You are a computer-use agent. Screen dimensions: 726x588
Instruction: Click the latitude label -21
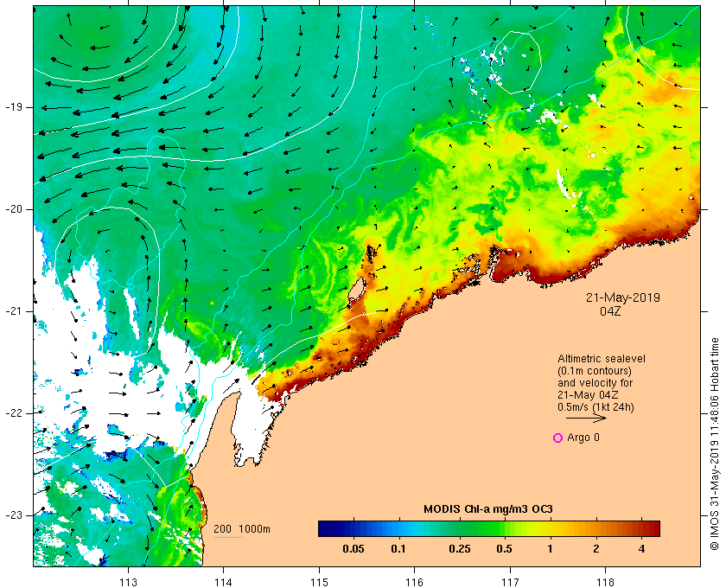tap(14, 311)
